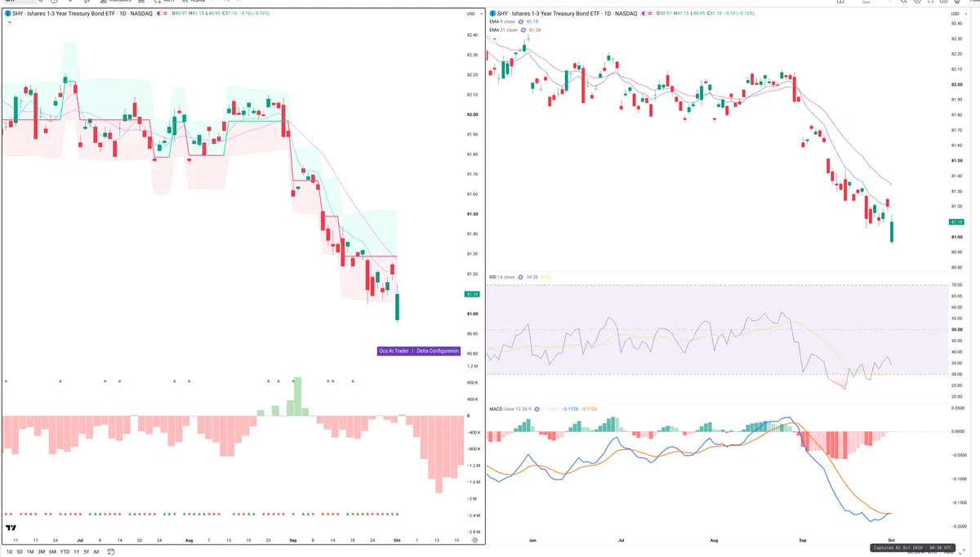Image resolution: width=980 pixels, height=557 pixels.
Task: Click the purple icon beside EMA 21 close
Action: (524, 30)
